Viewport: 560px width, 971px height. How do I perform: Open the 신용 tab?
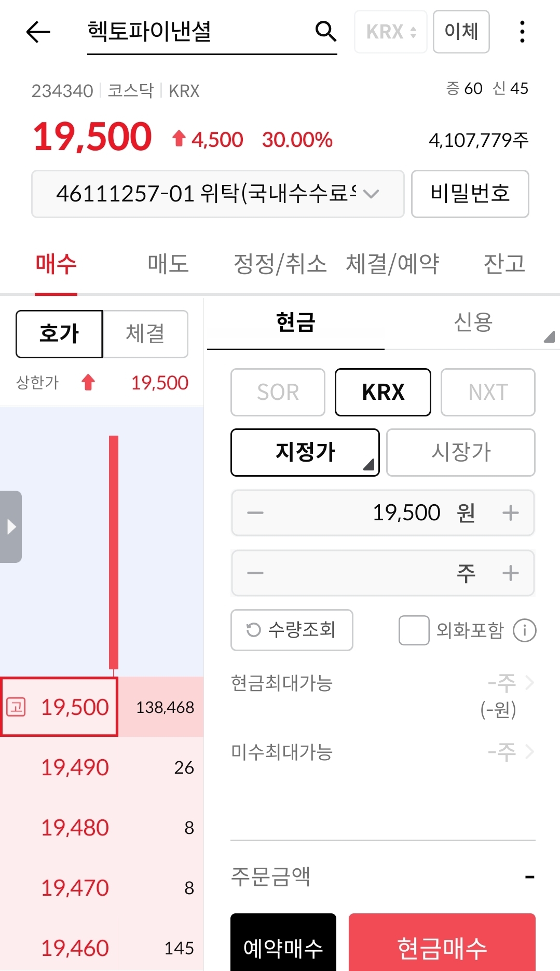pos(472,322)
